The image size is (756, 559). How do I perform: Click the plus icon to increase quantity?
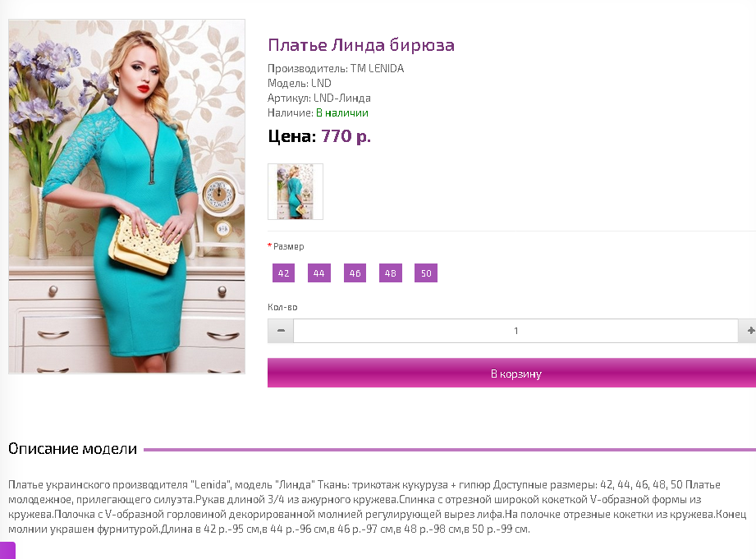[749, 331]
